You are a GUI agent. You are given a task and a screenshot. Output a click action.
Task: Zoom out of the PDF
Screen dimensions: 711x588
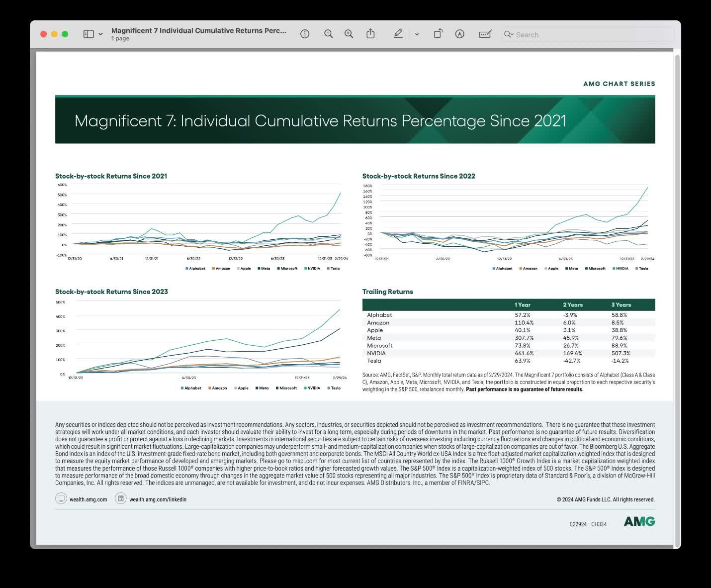coord(328,34)
